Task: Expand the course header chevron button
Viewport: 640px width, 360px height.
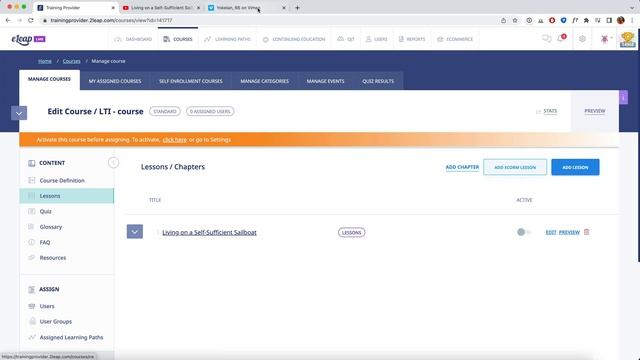Action: coord(19,113)
